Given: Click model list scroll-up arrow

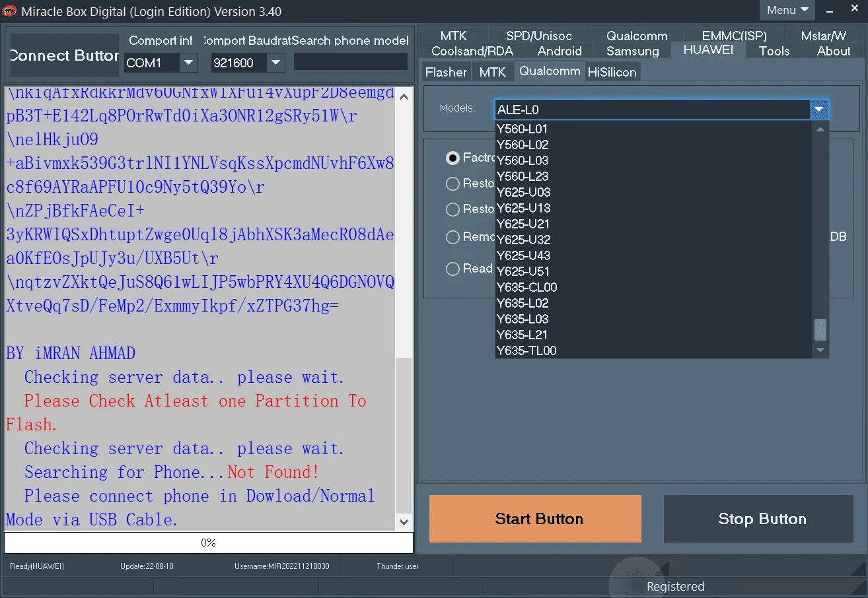Looking at the screenshot, I should 820,129.
